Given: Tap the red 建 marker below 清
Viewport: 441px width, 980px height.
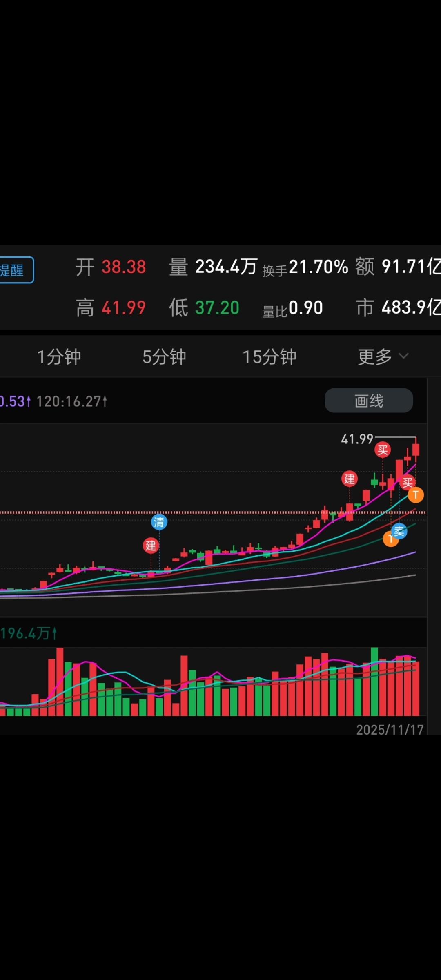Looking at the screenshot, I should click(151, 546).
